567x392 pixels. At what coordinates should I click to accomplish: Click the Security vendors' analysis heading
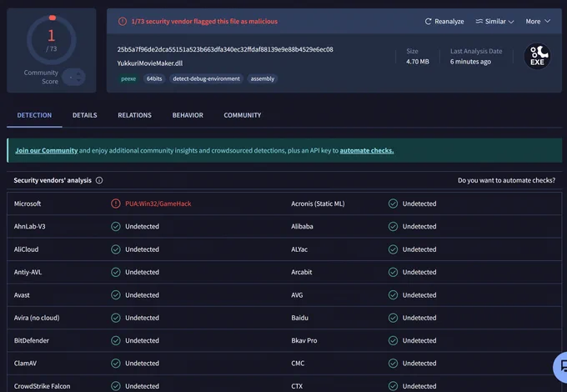53,180
